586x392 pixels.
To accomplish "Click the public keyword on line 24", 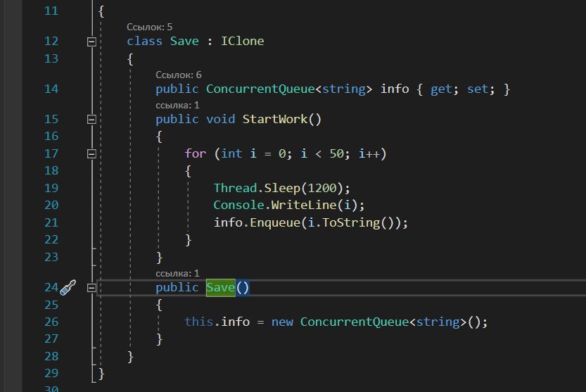I will tap(177, 288).
